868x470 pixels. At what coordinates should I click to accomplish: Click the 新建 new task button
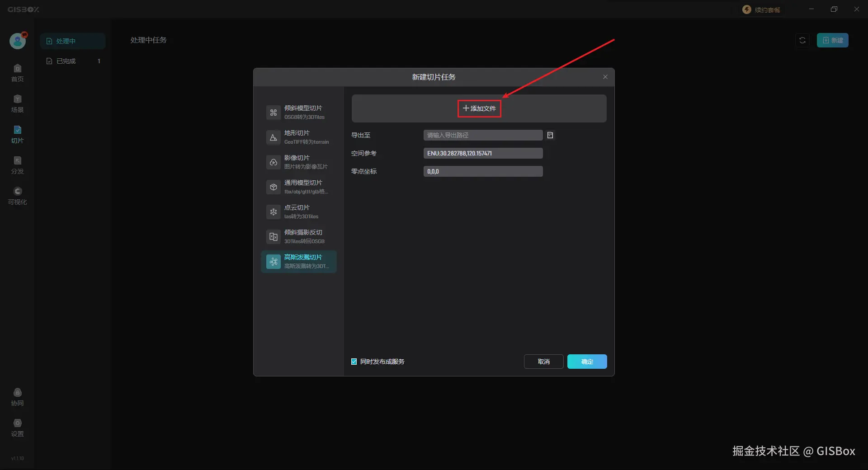pyautogui.click(x=832, y=40)
